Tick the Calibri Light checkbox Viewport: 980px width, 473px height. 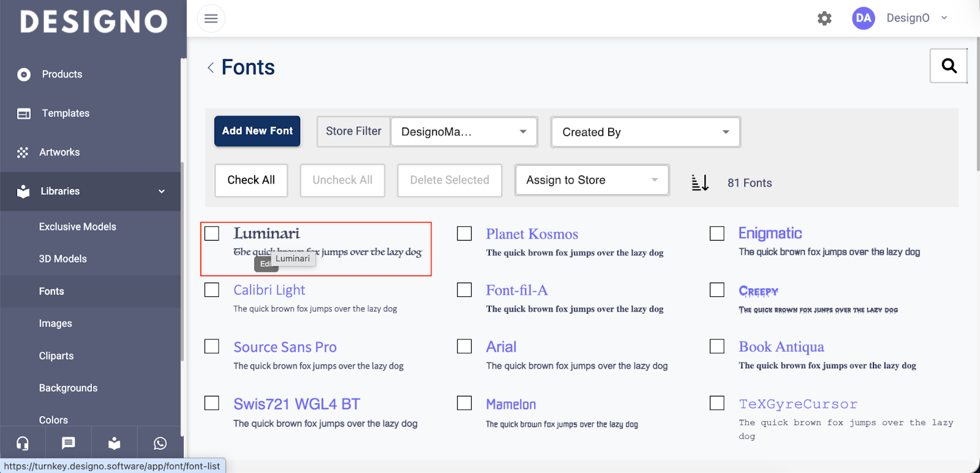(212, 290)
